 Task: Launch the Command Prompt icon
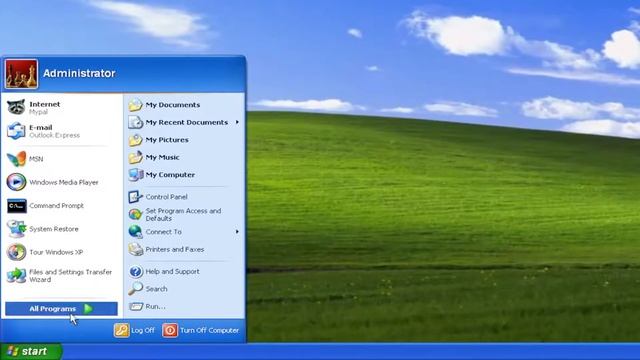coord(17,206)
